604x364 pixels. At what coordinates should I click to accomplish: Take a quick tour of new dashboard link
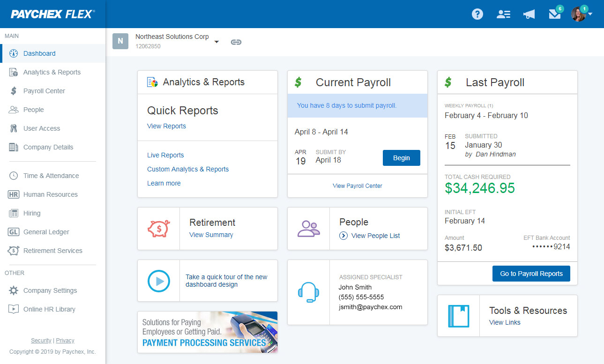pos(226,281)
